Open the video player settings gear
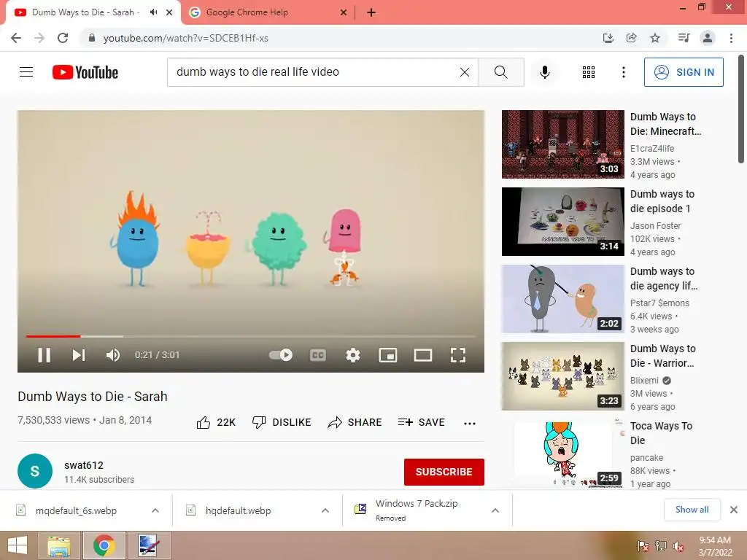Viewport: 747px width, 560px height. point(352,355)
